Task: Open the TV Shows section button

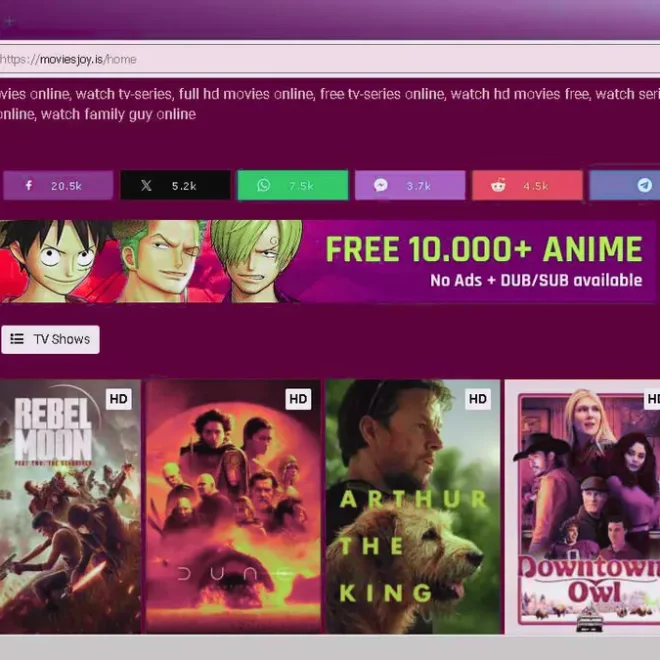Action: pos(51,339)
